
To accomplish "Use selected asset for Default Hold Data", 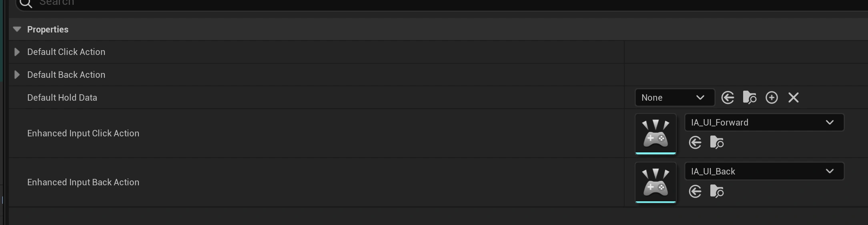I will pyautogui.click(x=728, y=97).
